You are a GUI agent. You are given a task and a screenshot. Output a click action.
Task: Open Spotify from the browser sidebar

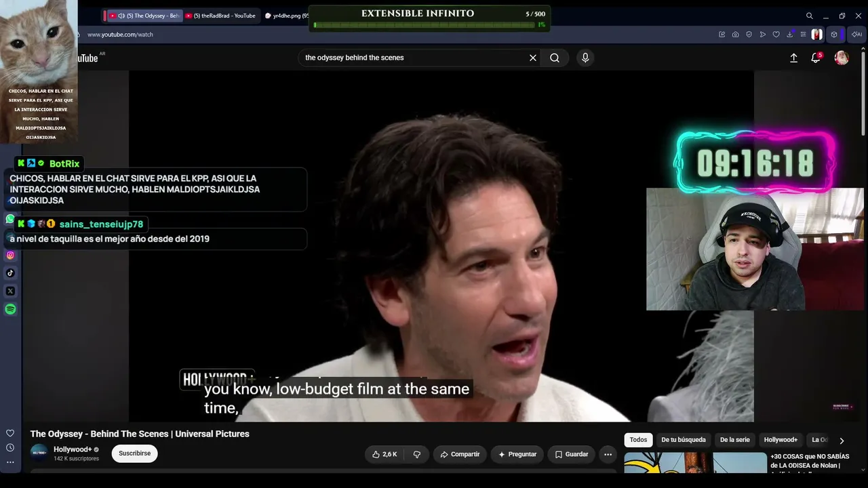coord(10,309)
